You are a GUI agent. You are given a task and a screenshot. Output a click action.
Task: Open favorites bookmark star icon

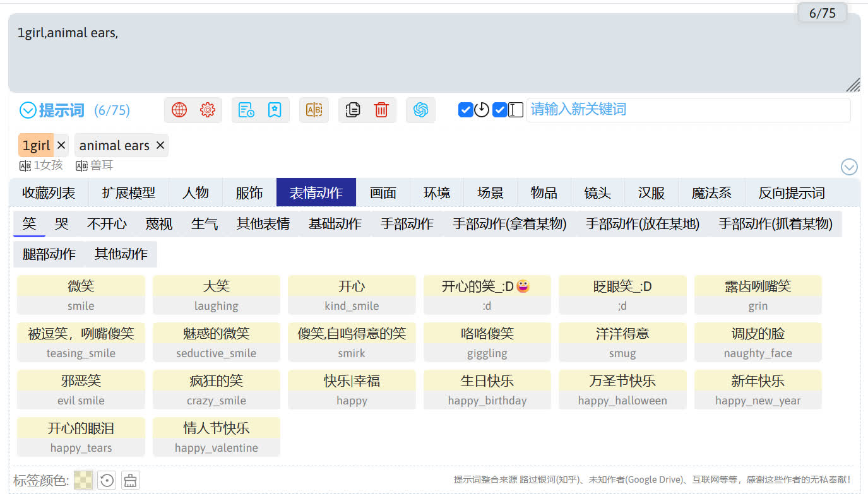coord(275,110)
